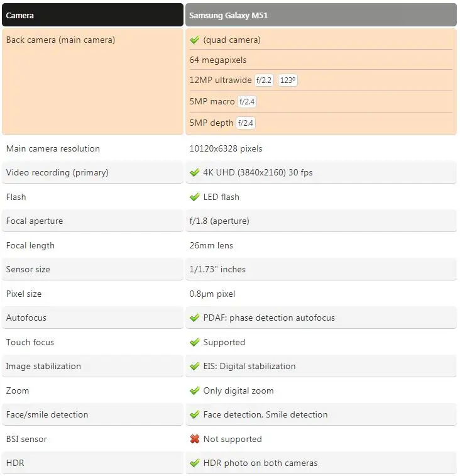Click checkmark icon for PDAF autofocus
The image size is (460, 476).
point(195,318)
